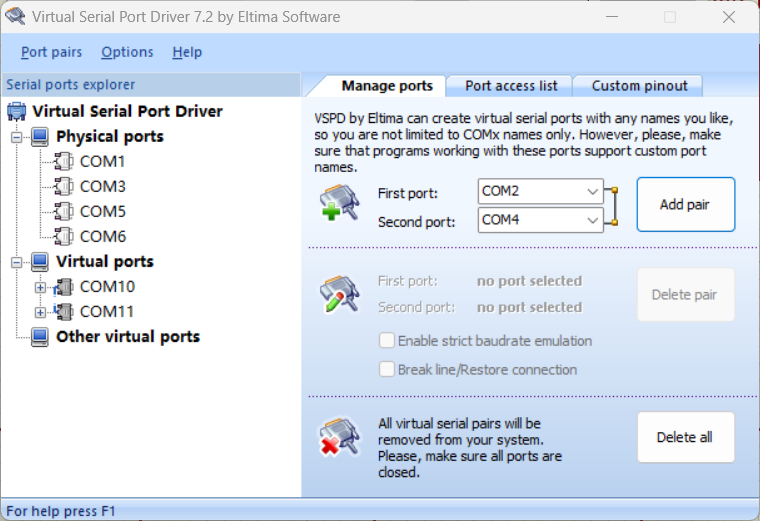This screenshot has height=521, width=760.
Task: Click the 'First port:' label above Add pair
Action: pyautogui.click(x=408, y=193)
